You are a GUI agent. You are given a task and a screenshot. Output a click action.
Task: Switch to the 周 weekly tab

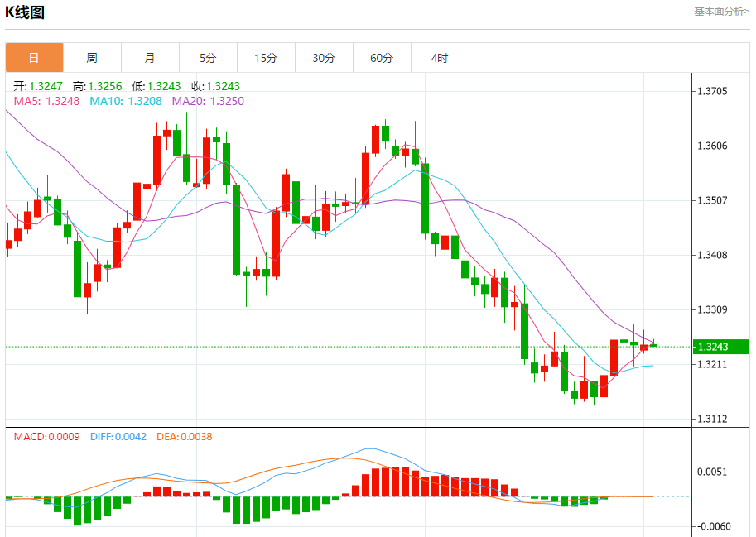click(x=92, y=58)
